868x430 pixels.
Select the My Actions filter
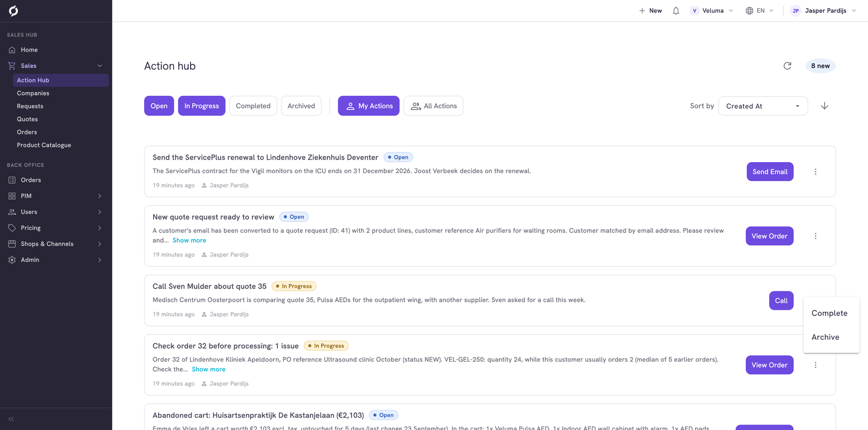369,106
